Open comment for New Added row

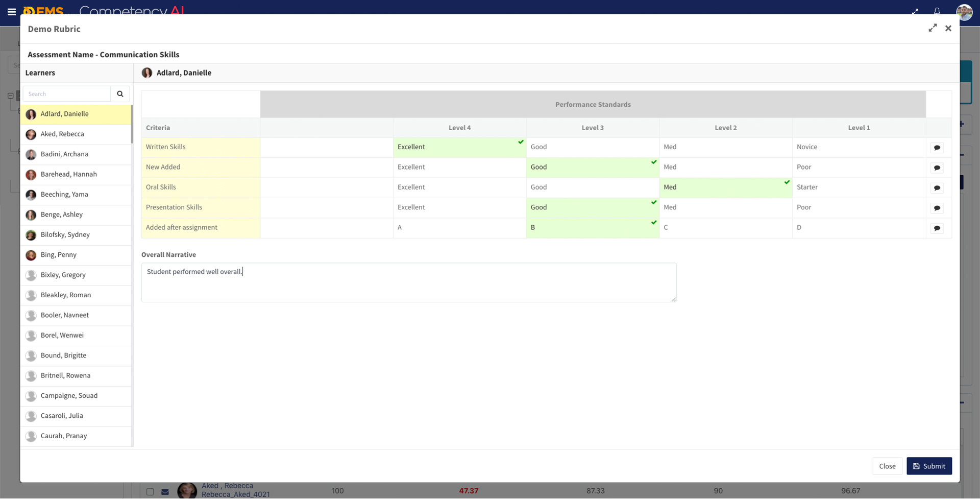coord(937,168)
